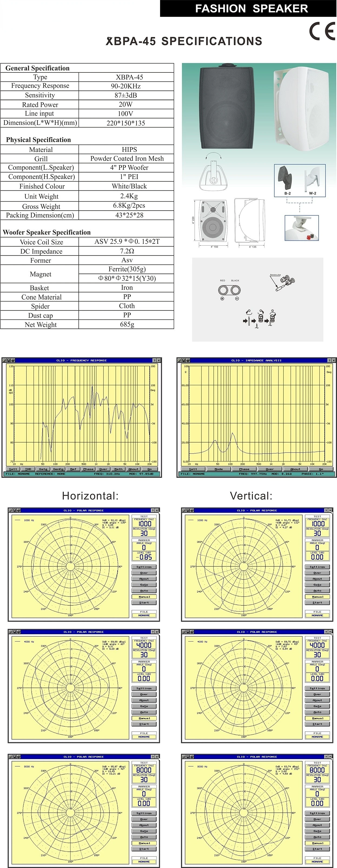Open file icon in Impedance Analysis window
The image size is (337, 868).
click(180, 360)
